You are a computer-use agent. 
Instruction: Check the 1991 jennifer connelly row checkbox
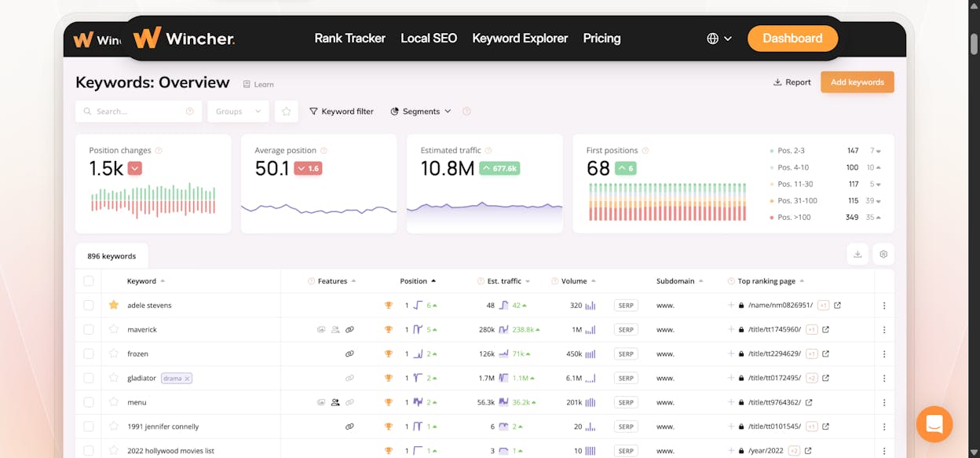(89, 427)
